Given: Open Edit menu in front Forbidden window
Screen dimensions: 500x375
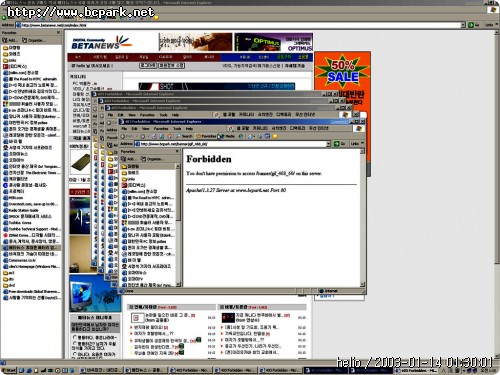Looking at the screenshot, I should pyautogui.click(x=134, y=129).
